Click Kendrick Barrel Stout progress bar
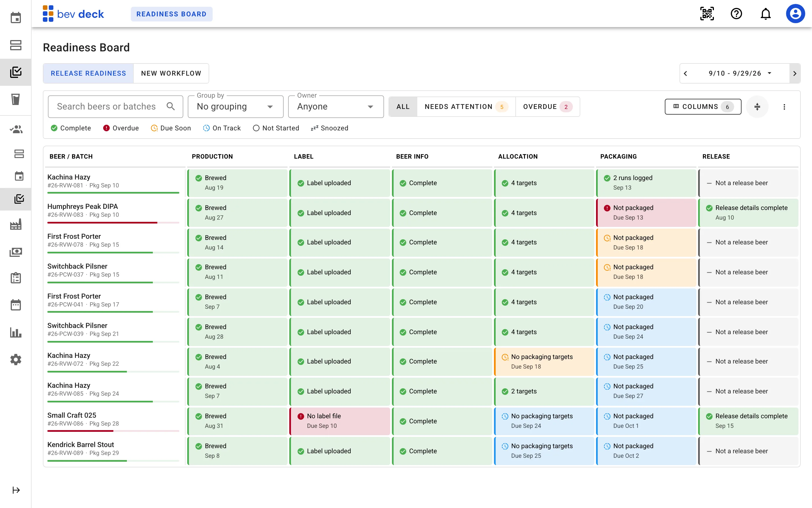812x508 pixels. point(113,460)
